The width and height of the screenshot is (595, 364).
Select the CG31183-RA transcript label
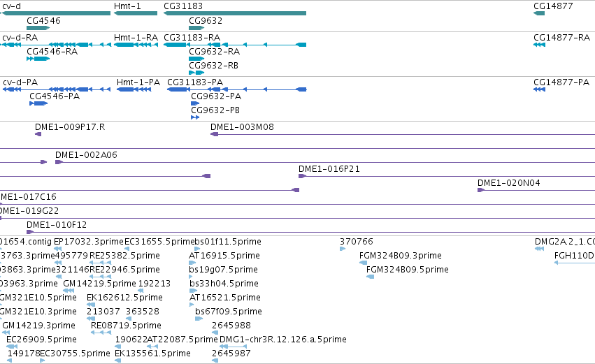(x=192, y=38)
